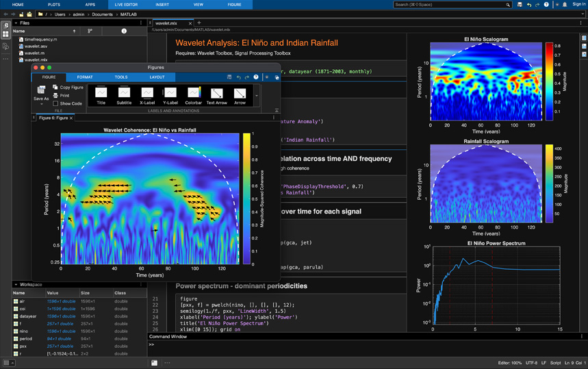The height and width of the screenshot is (369, 588).
Task: Open wavelet.m in the Files list
Action: tap(34, 53)
